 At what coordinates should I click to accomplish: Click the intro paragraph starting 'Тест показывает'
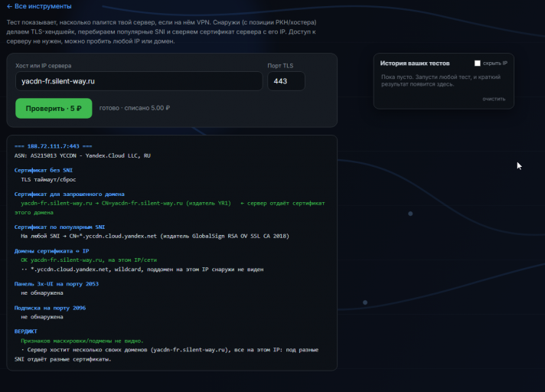pyautogui.click(x=162, y=31)
